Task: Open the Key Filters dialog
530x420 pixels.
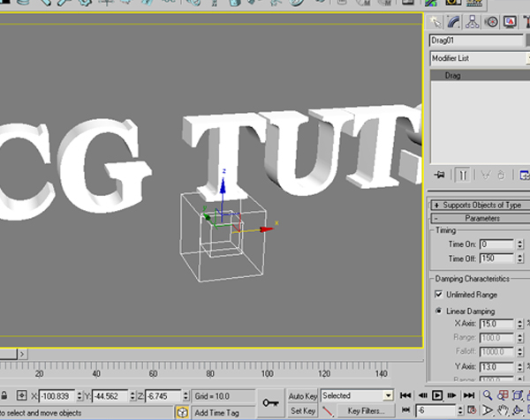Action: [x=365, y=411]
